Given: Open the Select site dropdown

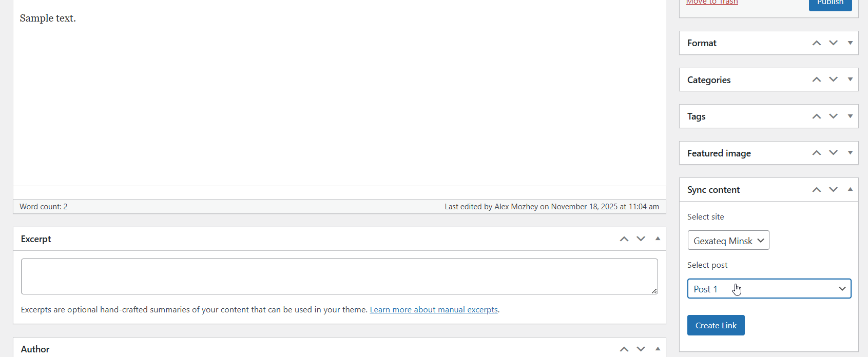Looking at the screenshot, I should (x=728, y=241).
